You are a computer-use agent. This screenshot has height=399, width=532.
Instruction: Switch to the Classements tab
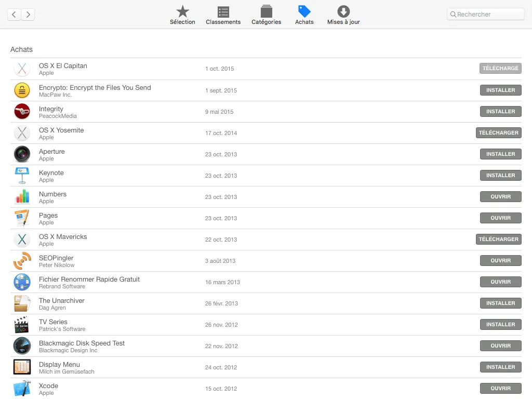223,15
